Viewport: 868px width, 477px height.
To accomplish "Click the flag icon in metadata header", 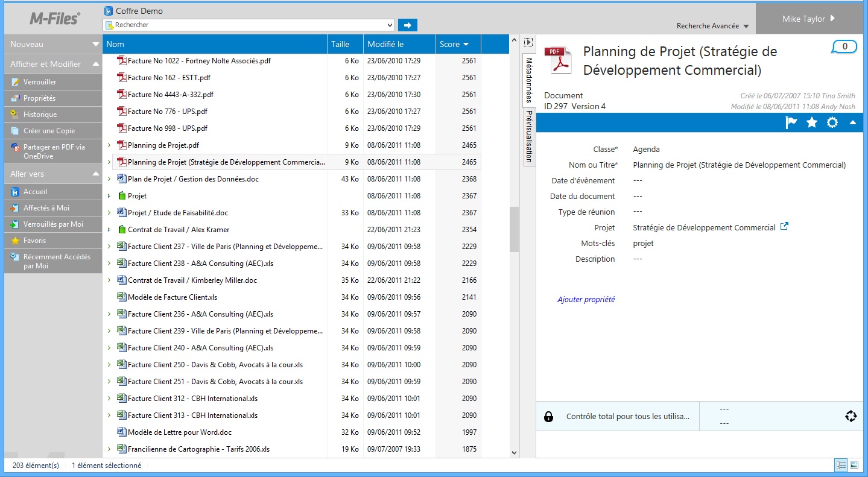I will coord(791,122).
